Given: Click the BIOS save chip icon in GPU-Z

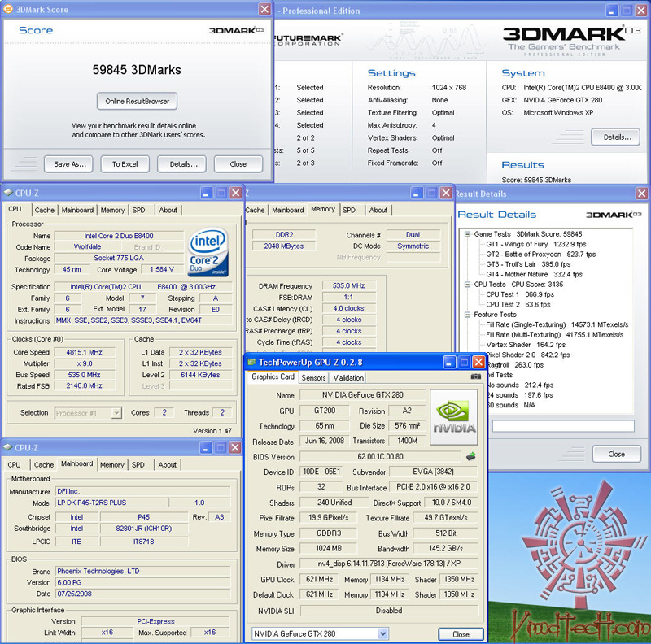Looking at the screenshot, I should (471, 456).
